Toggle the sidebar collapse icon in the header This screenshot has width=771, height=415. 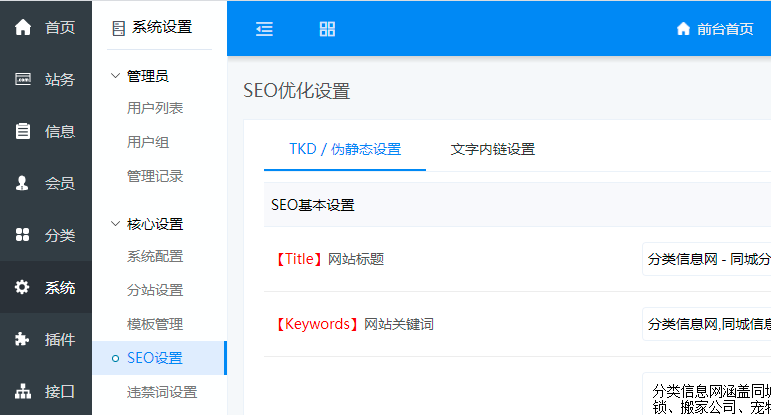[x=264, y=29]
